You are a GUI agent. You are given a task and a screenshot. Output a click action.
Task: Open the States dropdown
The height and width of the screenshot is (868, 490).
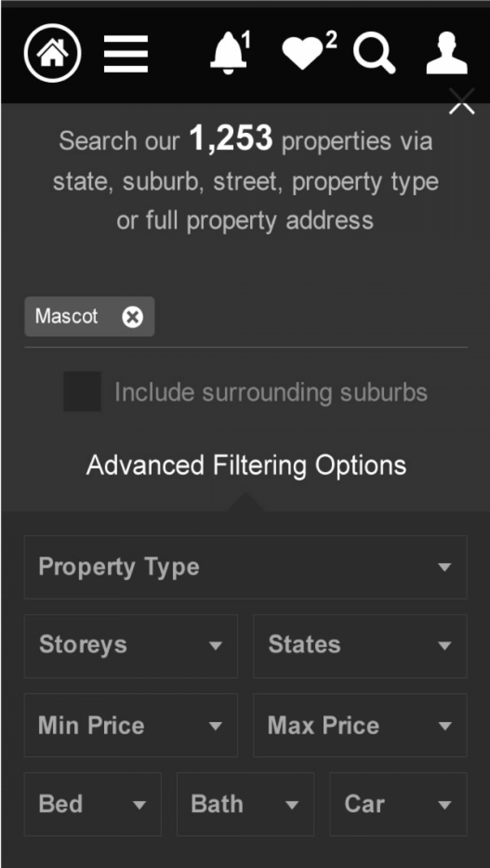[360, 646]
